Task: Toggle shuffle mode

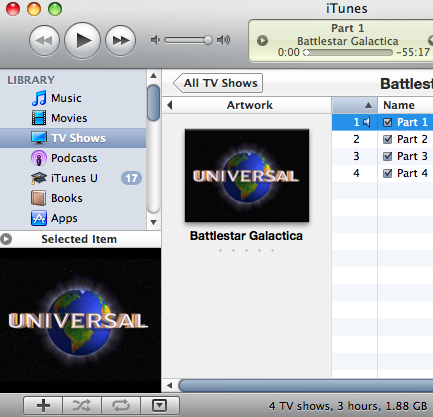Action: 82,406
